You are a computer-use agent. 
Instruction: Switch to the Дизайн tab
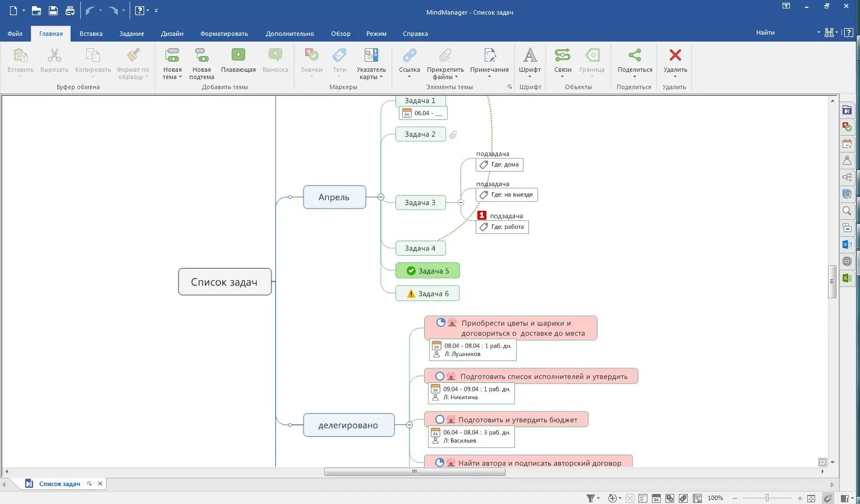click(x=172, y=34)
